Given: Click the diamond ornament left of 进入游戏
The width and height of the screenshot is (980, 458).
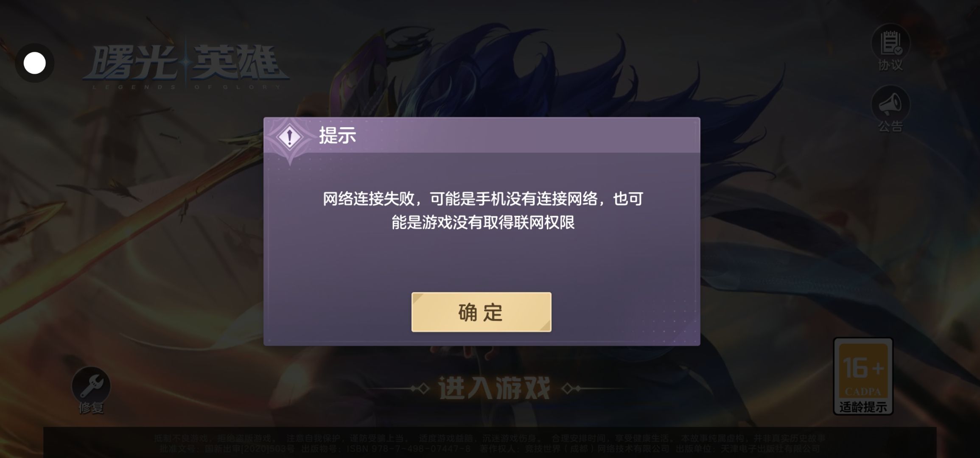Looking at the screenshot, I should pos(420,388).
